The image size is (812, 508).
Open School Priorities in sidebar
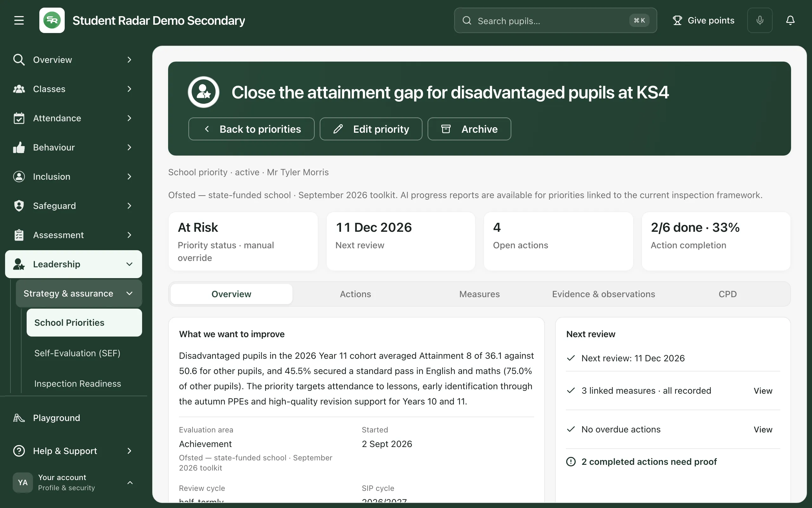pyautogui.click(x=84, y=323)
